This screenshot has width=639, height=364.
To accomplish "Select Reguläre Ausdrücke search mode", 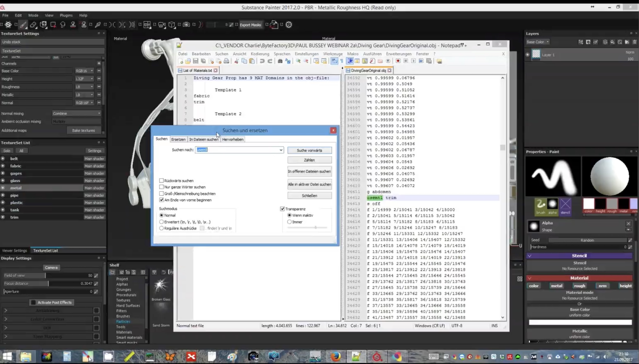I will [x=162, y=228].
